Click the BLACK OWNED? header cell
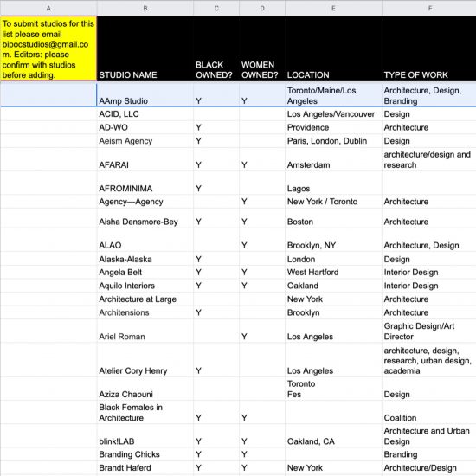The image size is (476, 476). pos(216,48)
